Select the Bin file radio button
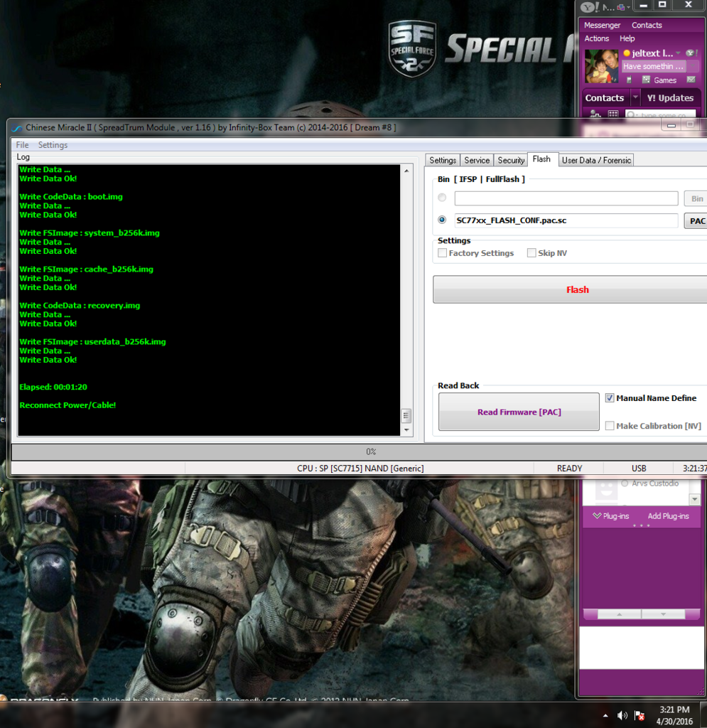 point(442,198)
